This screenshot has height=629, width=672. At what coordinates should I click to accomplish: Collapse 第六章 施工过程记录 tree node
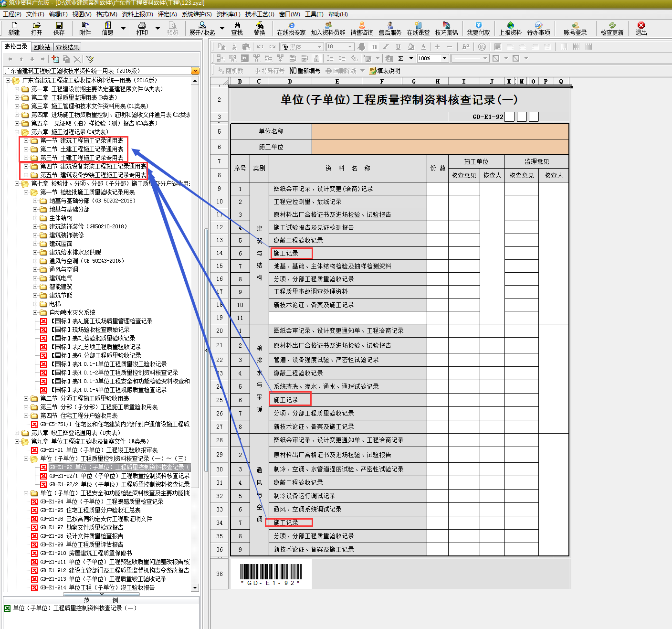point(17,132)
